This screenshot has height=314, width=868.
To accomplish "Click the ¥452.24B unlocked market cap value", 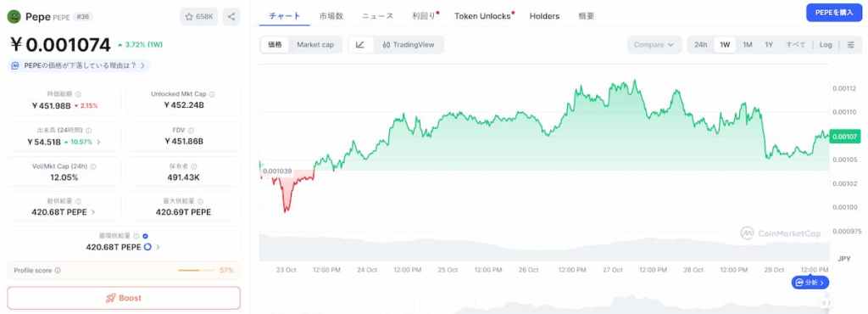I will pos(184,105).
